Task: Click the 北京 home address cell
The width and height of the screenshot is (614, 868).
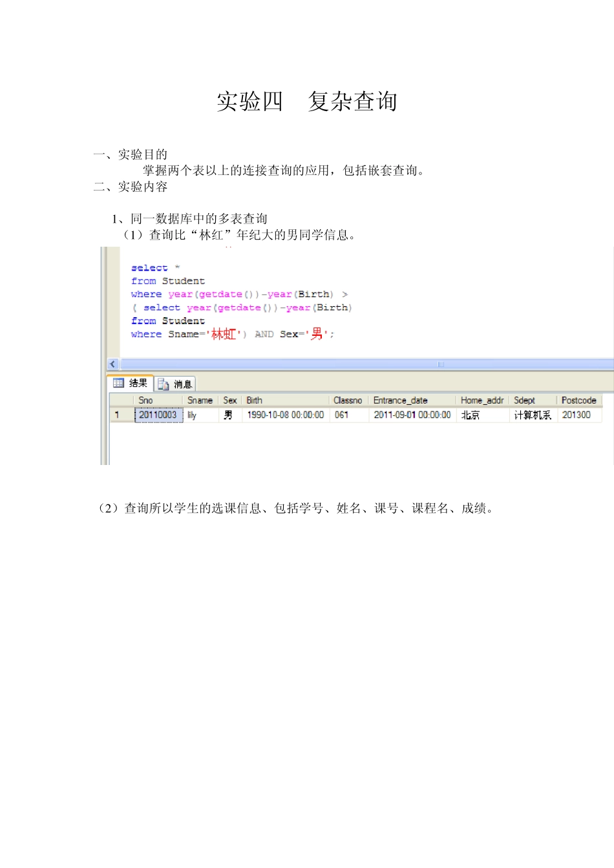Action: click(x=483, y=415)
